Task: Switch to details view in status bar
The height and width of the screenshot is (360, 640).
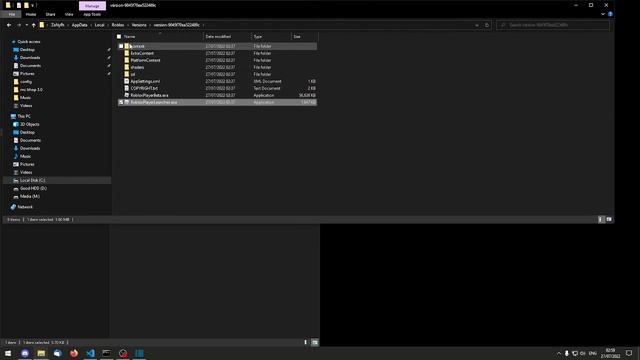Action: coord(601,220)
